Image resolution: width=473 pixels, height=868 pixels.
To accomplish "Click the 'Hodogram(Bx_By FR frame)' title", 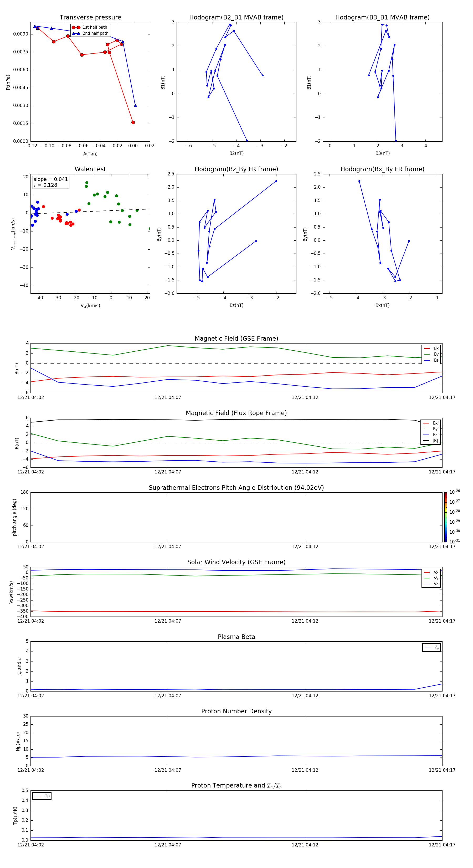I will tap(382, 169).
